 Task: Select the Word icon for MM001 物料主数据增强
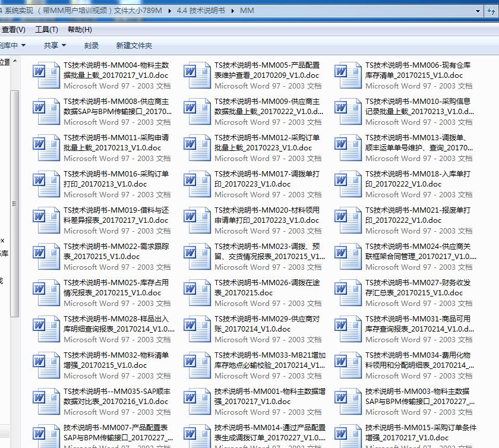[197, 402]
